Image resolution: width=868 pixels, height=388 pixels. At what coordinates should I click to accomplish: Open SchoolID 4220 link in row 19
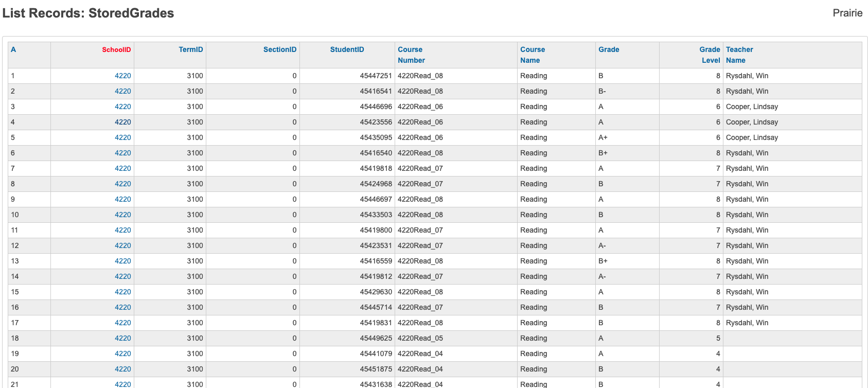[x=123, y=354]
